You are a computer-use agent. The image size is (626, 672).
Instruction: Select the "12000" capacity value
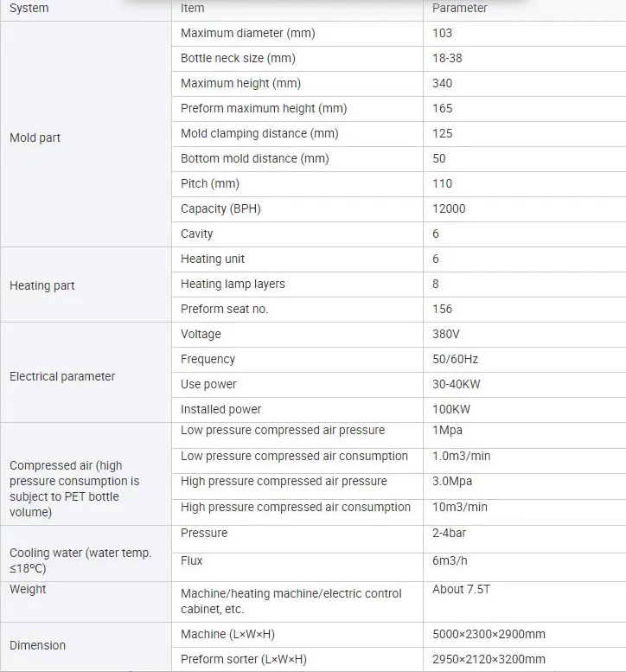(x=449, y=208)
